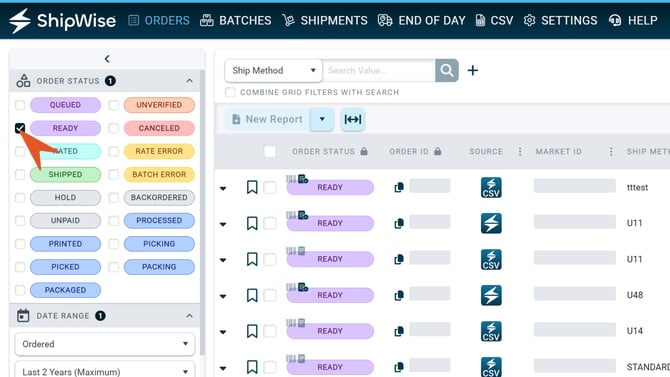Click ShipWise source icon in U48 row
The height and width of the screenshot is (377, 670).
point(491,295)
